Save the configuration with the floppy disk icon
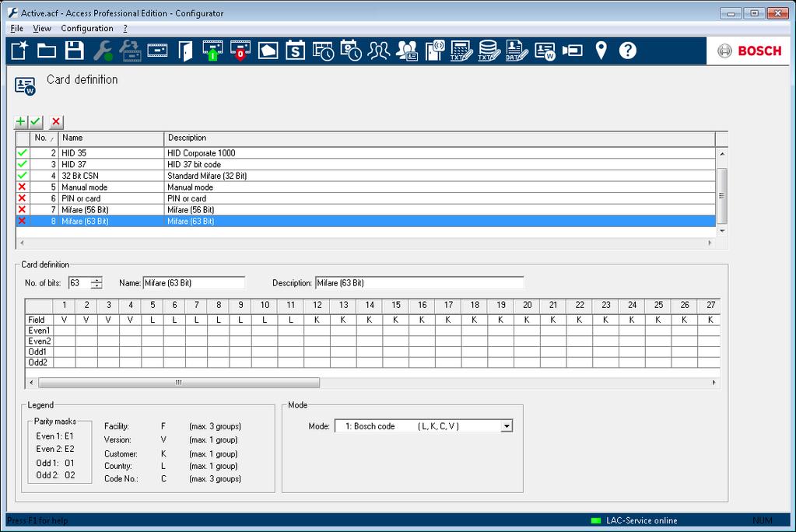 point(75,51)
